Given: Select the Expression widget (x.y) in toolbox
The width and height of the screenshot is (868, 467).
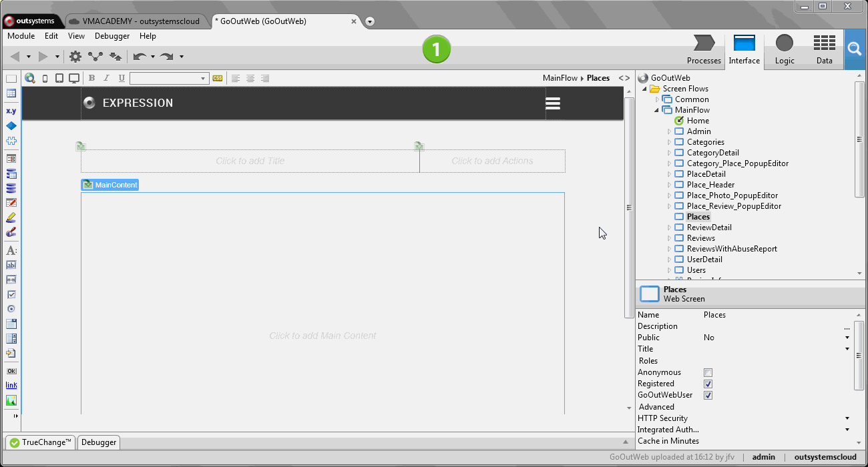Looking at the screenshot, I should click(11, 111).
